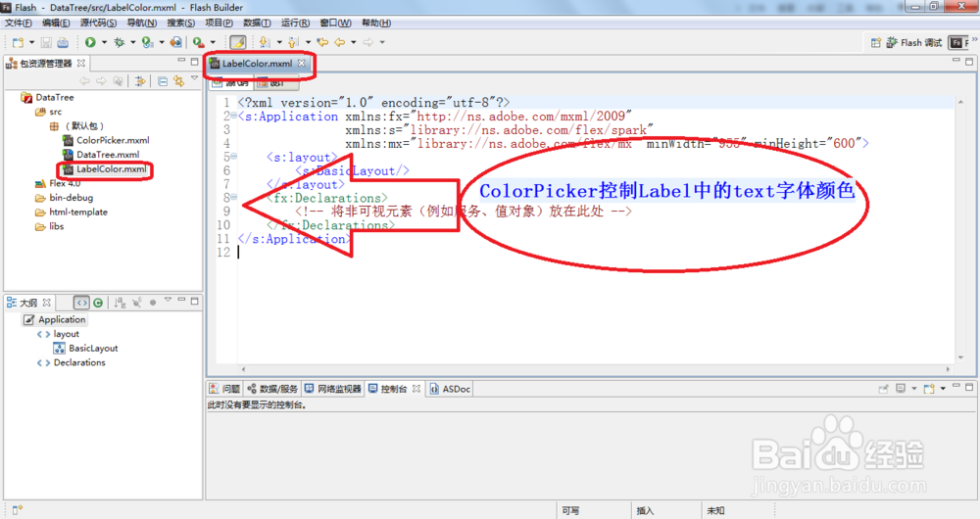Click the Open perspective icon

coord(875,42)
